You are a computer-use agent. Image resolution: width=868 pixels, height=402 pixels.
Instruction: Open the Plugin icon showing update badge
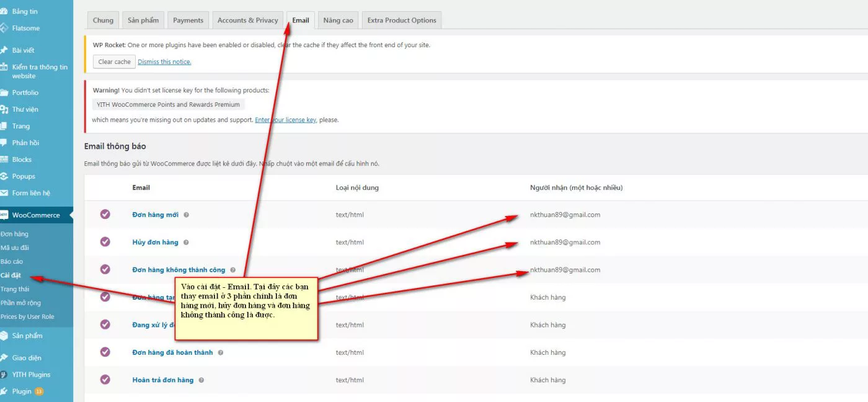click(x=6, y=391)
